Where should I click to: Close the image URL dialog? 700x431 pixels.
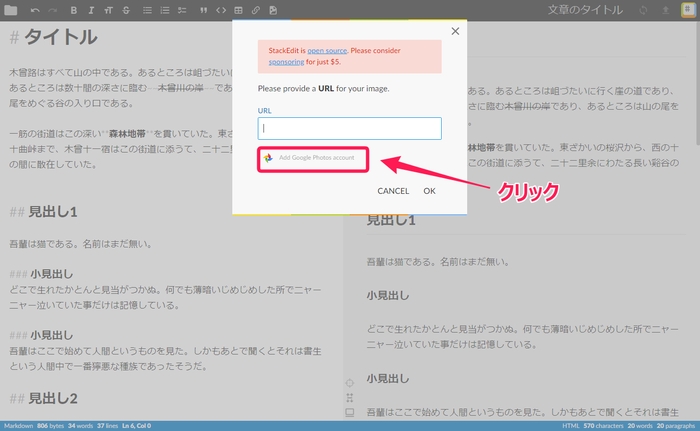click(455, 31)
